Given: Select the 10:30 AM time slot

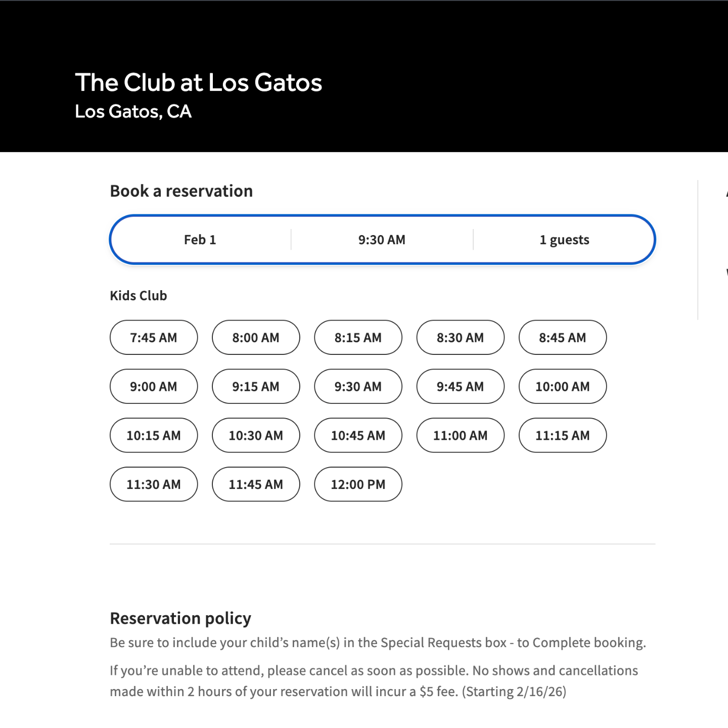Looking at the screenshot, I should (256, 435).
